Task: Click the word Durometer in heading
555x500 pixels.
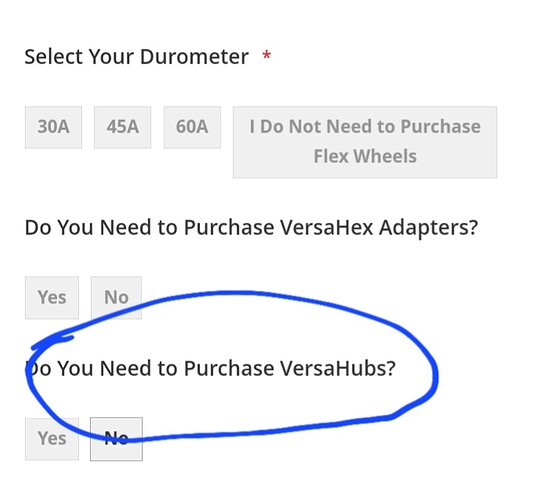Action: (x=194, y=57)
